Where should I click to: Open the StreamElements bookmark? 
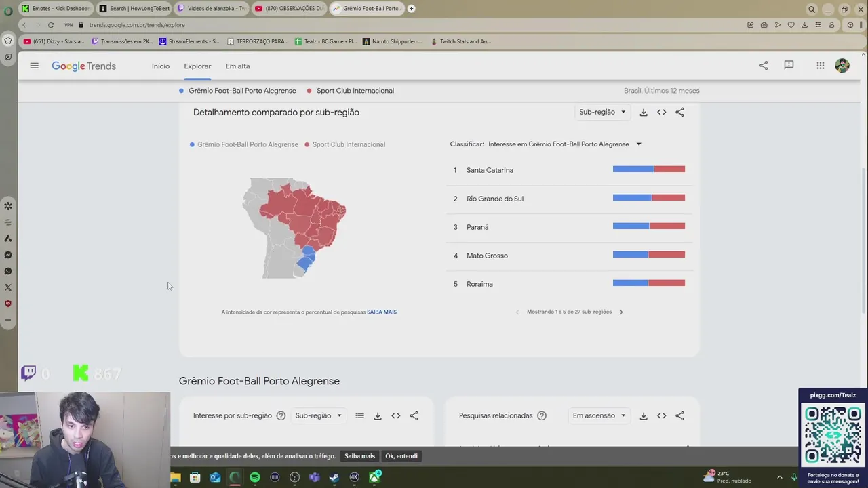coord(189,41)
